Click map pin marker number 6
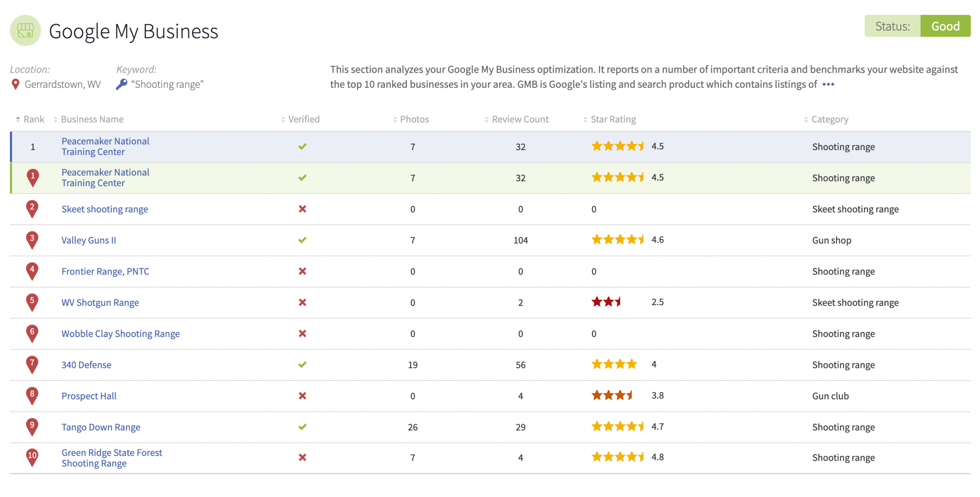 32,334
